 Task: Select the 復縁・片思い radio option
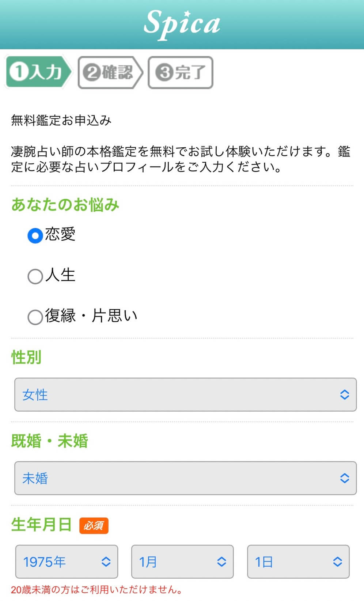tap(35, 317)
